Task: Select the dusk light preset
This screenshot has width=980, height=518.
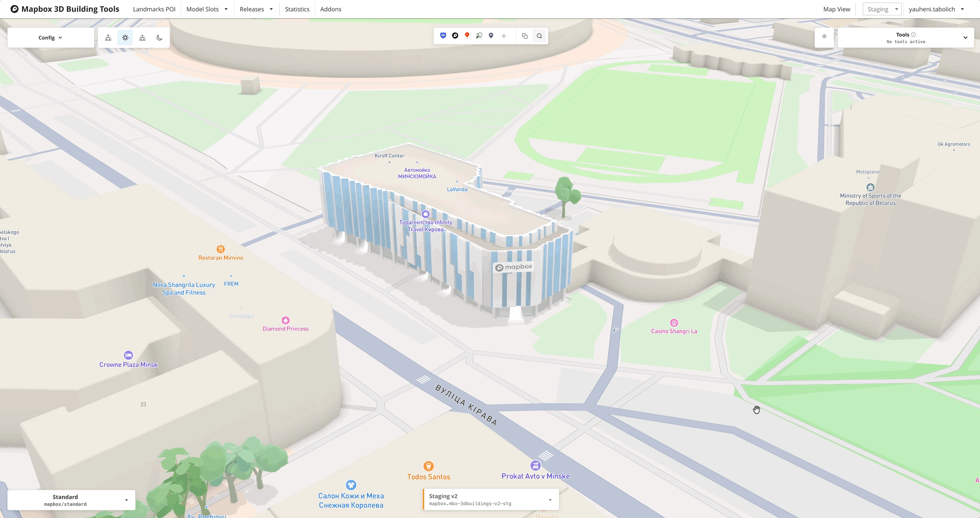Action: [142, 38]
